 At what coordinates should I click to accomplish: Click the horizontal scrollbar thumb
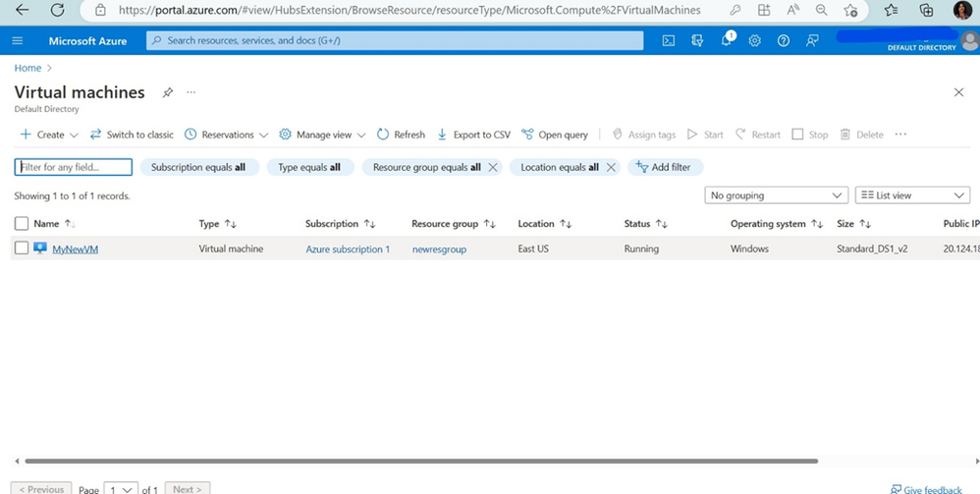pyautogui.click(x=420, y=461)
